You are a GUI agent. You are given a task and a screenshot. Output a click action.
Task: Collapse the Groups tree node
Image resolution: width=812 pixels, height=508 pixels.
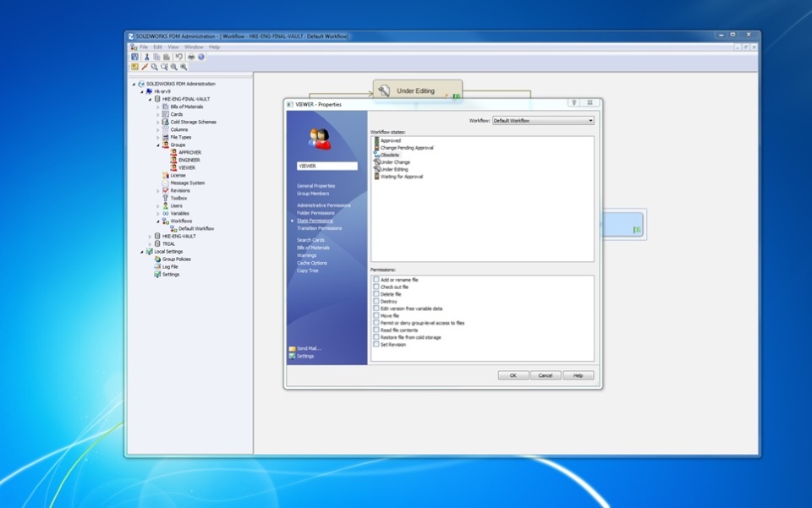tap(158, 145)
